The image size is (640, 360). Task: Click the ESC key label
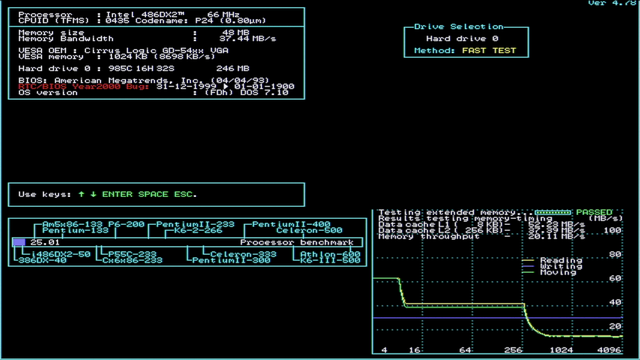(x=183, y=194)
